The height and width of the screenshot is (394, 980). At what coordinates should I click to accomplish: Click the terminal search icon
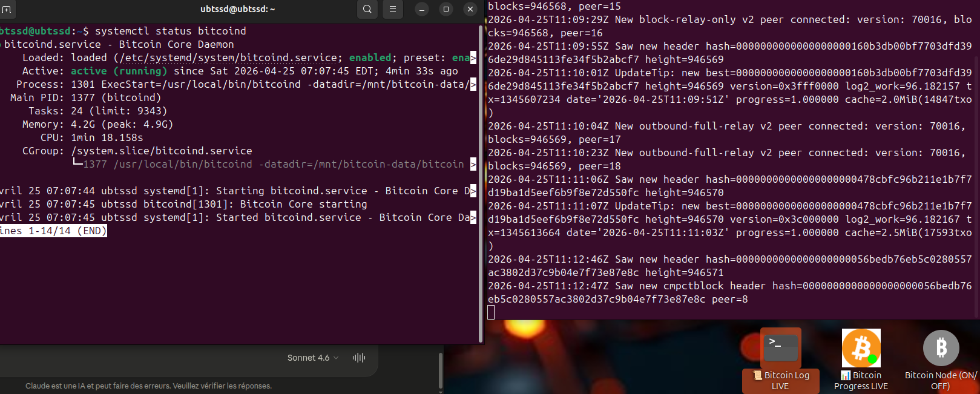pyautogui.click(x=367, y=9)
